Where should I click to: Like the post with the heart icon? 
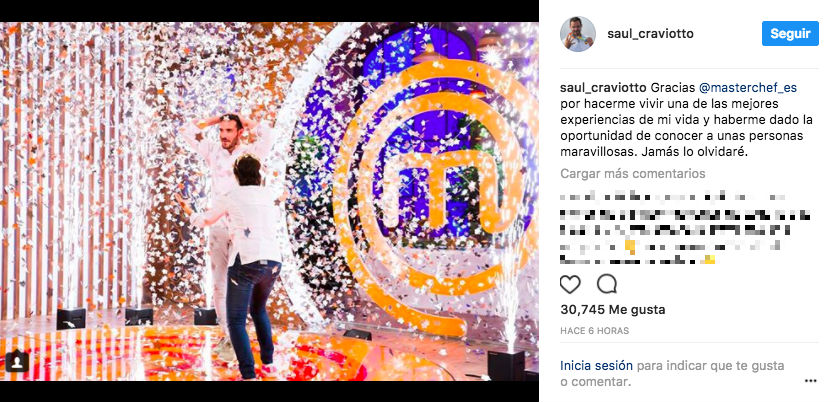(570, 284)
